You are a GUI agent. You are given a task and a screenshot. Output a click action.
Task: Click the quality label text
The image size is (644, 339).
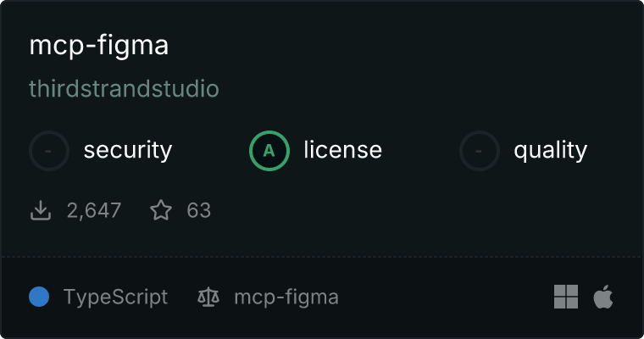point(550,151)
